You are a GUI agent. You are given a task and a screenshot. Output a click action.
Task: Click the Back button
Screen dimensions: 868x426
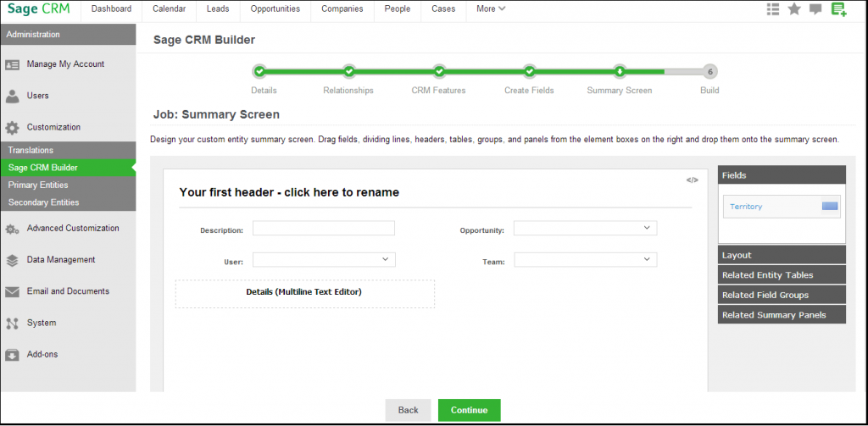[x=408, y=410]
